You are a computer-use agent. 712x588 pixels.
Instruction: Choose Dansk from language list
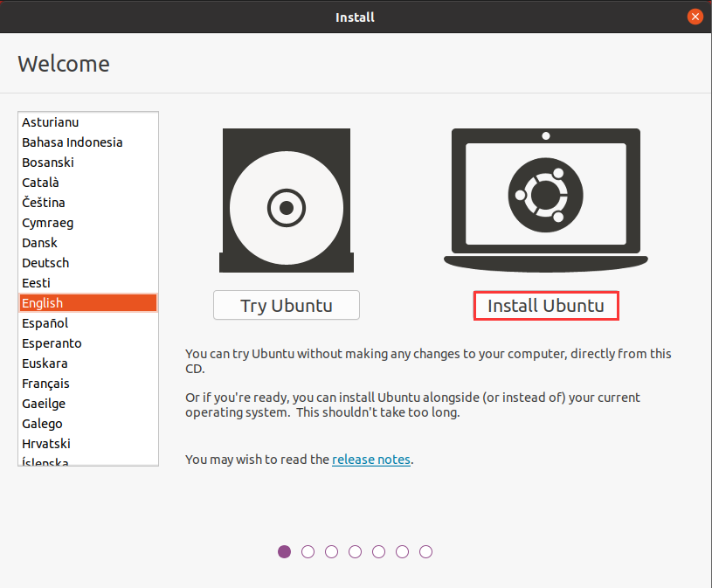click(x=40, y=243)
